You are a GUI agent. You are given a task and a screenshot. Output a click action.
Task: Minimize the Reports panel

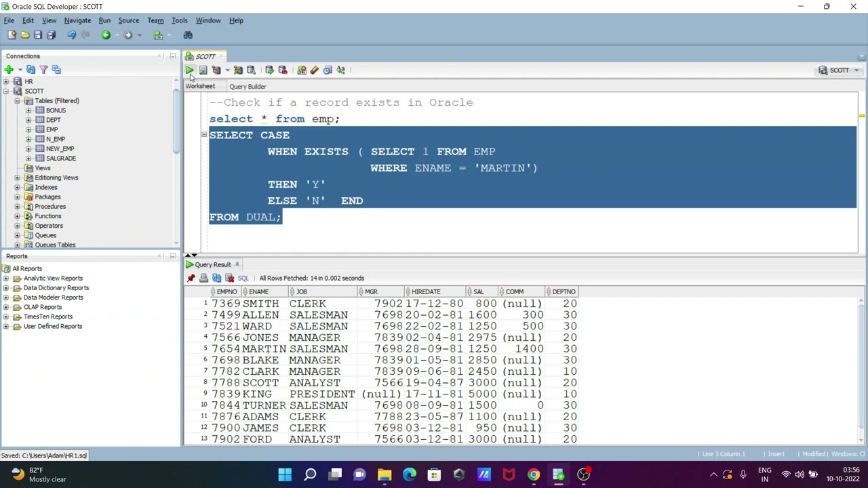172,256
